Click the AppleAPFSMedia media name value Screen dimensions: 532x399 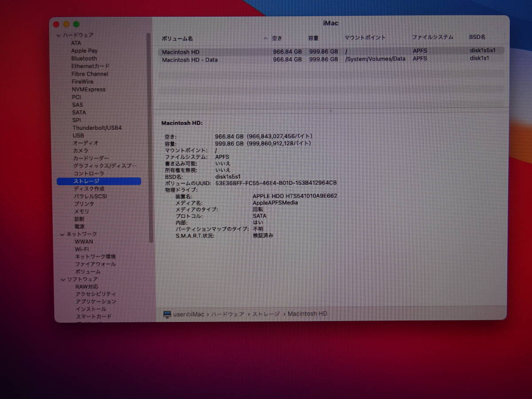[x=275, y=203]
